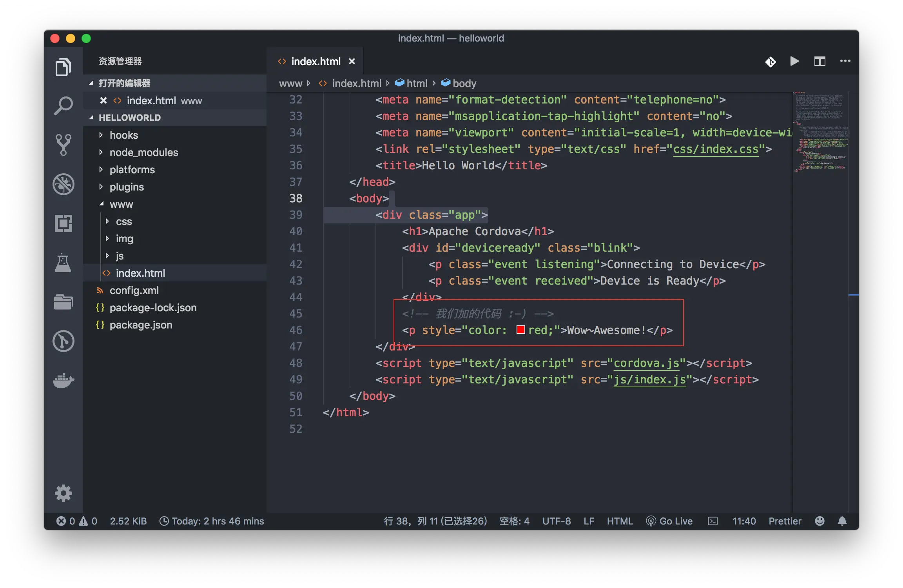Open the Test flask view
Image resolution: width=903 pixels, height=588 pixels.
(63, 263)
